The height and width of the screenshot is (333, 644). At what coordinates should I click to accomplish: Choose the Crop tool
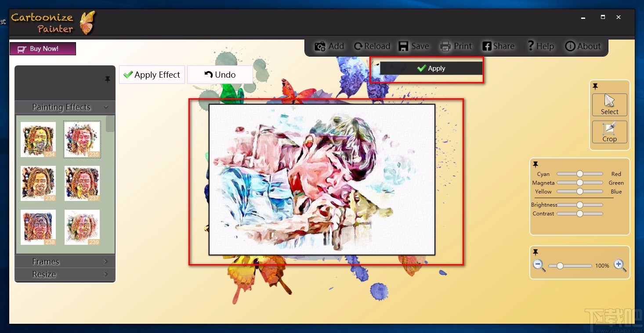[610, 132]
